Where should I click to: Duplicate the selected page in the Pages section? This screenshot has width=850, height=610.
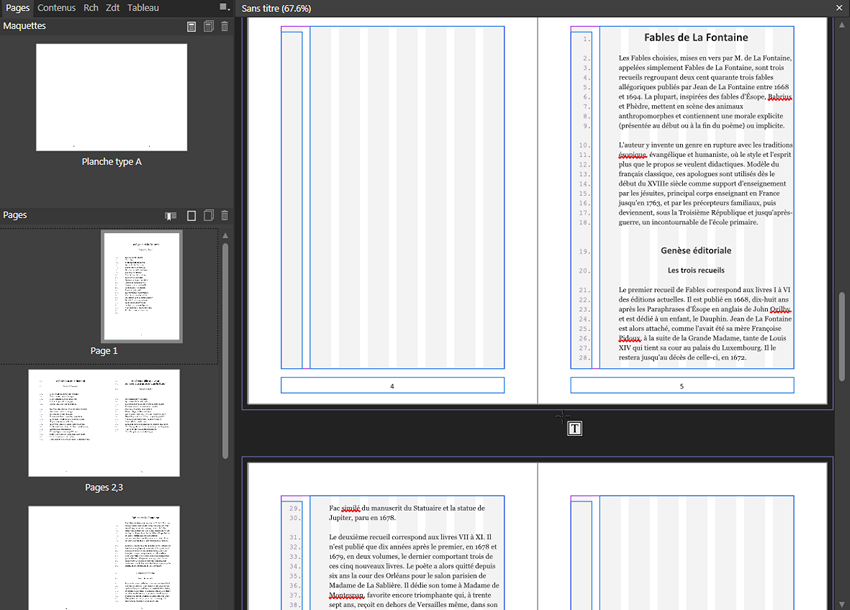point(208,216)
